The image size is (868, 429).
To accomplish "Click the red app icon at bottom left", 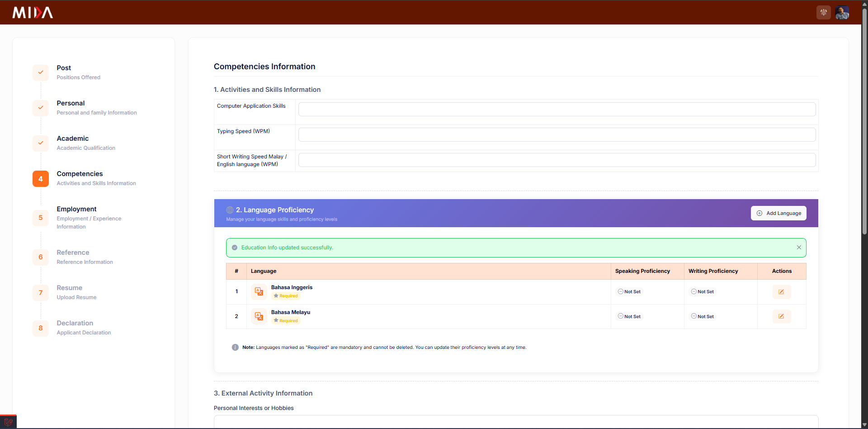I will pos(8,421).
